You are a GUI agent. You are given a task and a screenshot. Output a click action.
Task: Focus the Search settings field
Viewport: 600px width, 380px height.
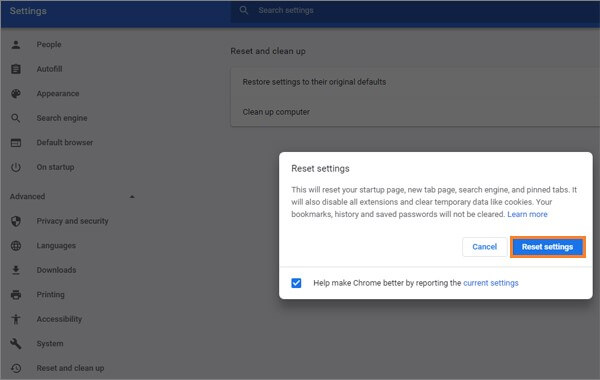(x=415, y=10)
